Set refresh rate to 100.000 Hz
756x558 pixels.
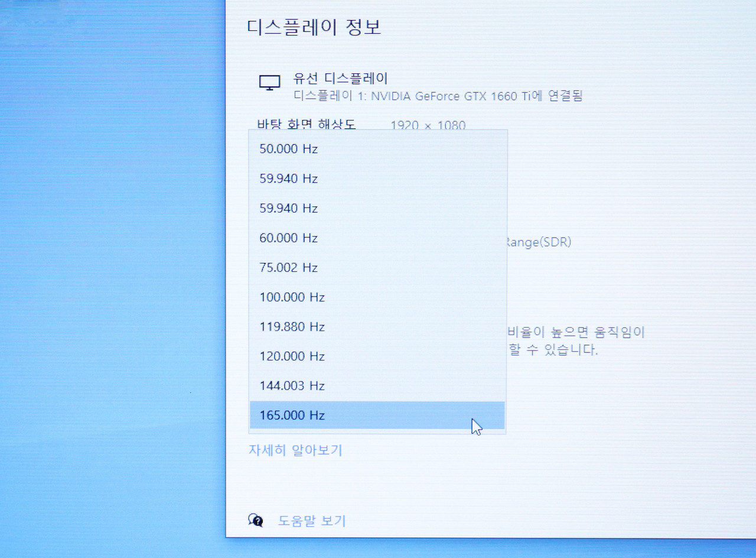click(292, 297)
